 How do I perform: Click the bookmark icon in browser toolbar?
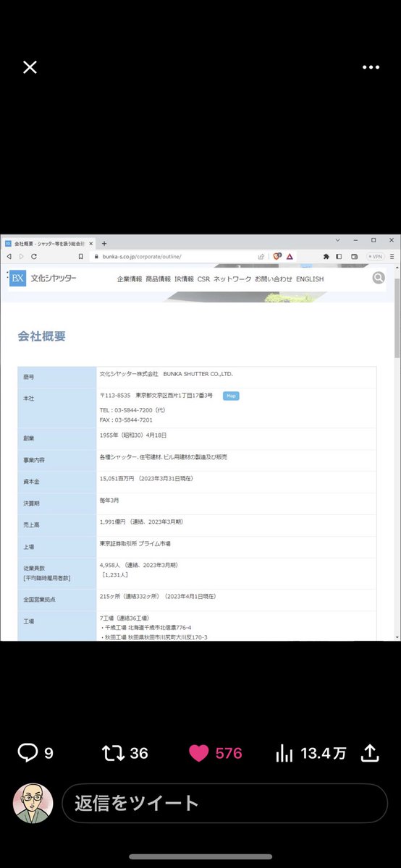pos(80,256)
